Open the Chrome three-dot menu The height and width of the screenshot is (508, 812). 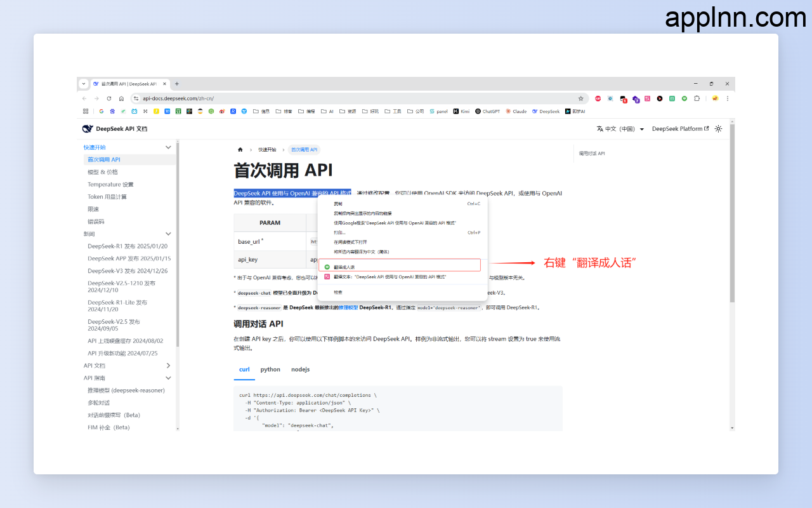click(x=728, y=98)
